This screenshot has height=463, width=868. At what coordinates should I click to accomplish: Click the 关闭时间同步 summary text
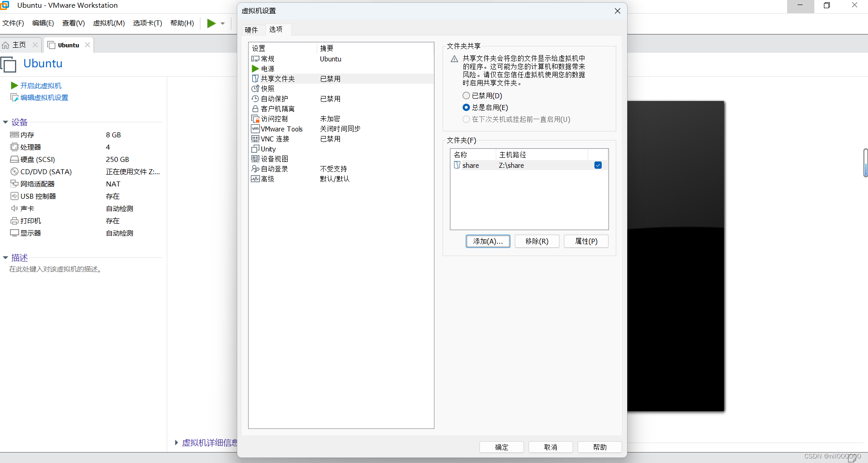[x=340, y=129]
